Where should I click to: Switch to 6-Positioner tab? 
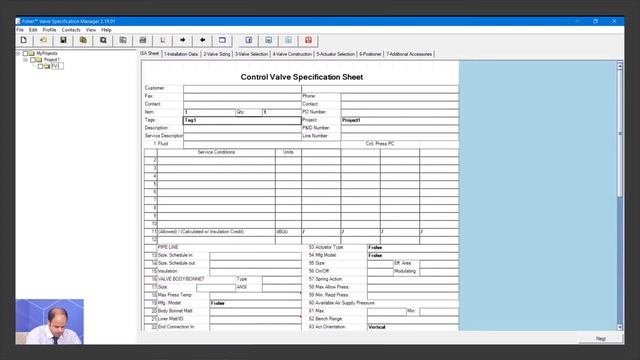click(370, 54)
